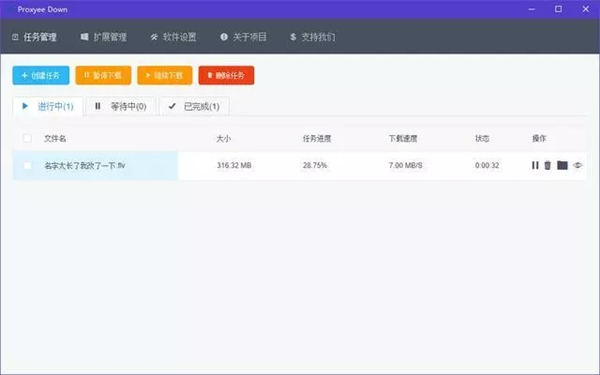Delete the .flv task using the trash icon
The width and height of the screenshot is (600, 375).
coord(548,165)
